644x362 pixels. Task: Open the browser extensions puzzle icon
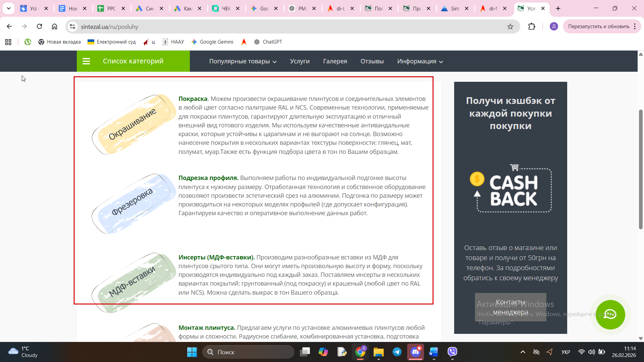tap(532, 26)
